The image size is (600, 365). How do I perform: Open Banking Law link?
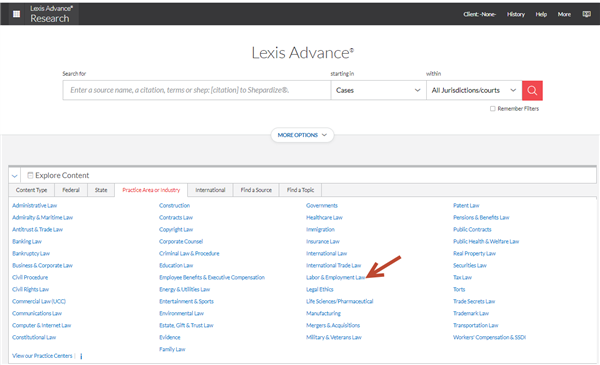point(27,241)
